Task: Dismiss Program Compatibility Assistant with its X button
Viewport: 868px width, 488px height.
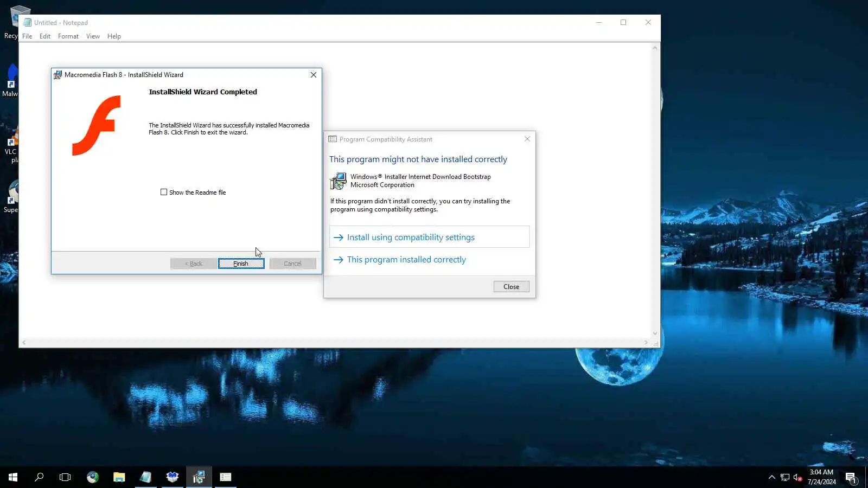Action: pyautogui.click(x=527, y=139)
